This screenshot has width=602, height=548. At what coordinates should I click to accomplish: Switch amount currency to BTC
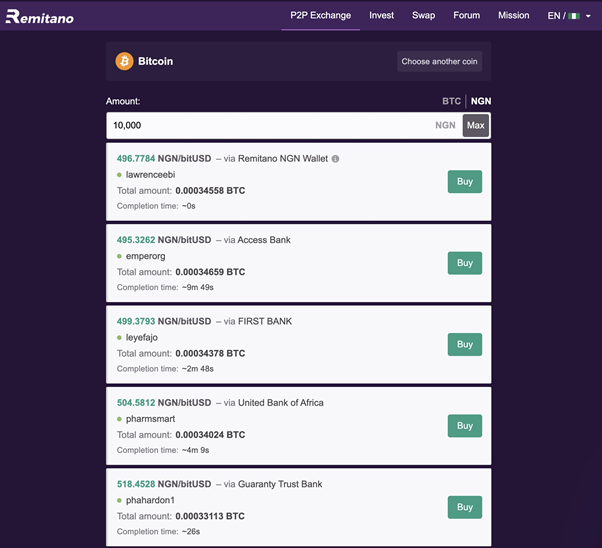[451, 101]
